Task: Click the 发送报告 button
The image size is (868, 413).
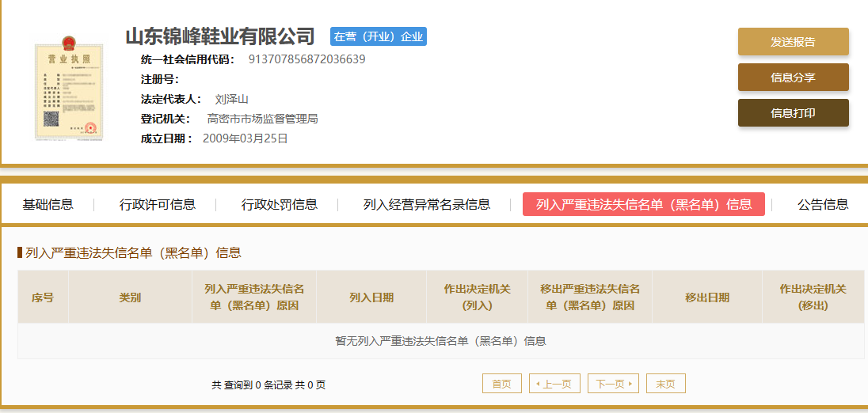Action: [793, 42]
